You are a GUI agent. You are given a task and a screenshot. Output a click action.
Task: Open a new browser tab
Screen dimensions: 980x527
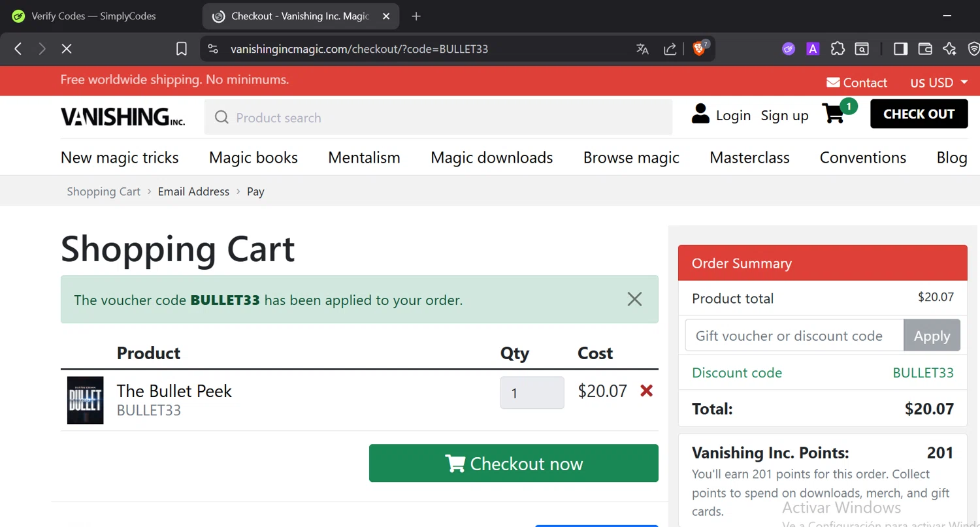pyautogui.click(x=416, y=16)
